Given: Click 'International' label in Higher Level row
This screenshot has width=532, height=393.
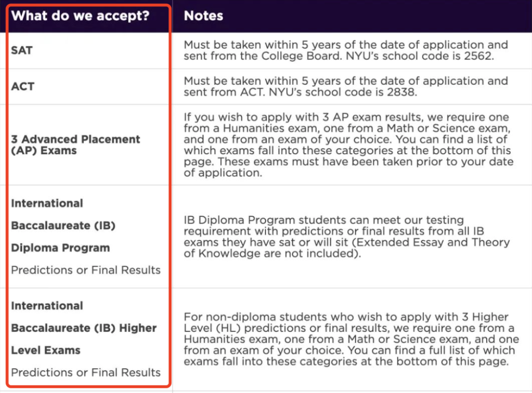Looking at the screenshot, I should tap(47, 305).
